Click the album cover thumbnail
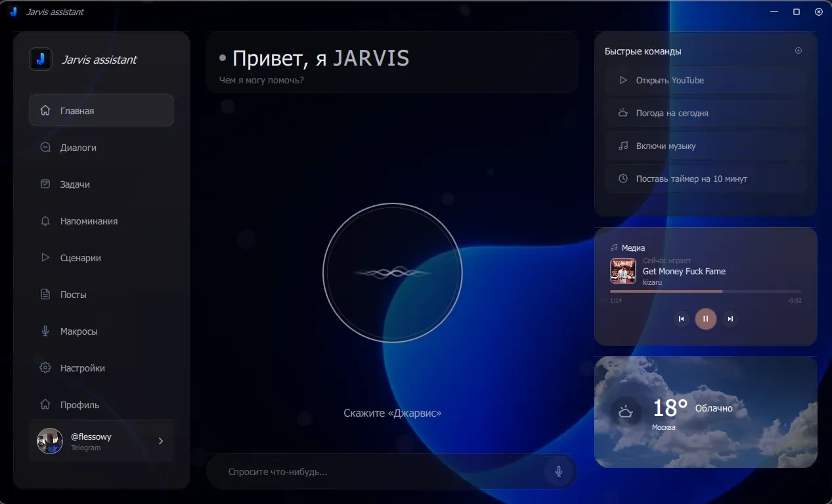The width and height of the screenshot is (832, 504). point(623,270)
